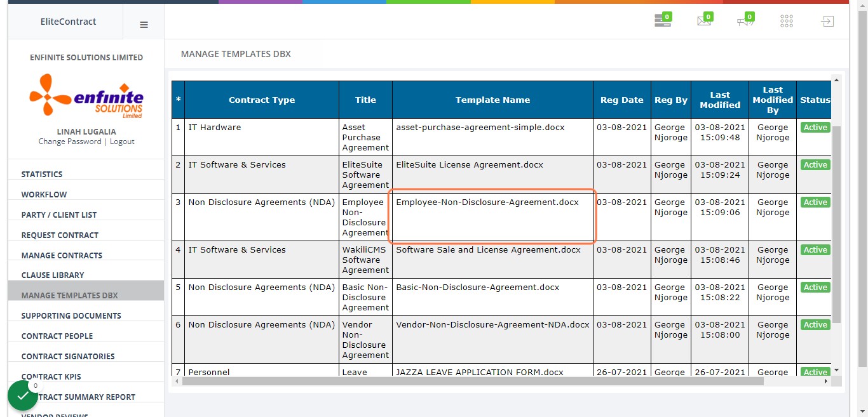868x417 pixels.
Task: Click Active status badge in row 3
Action: (815, 202)
